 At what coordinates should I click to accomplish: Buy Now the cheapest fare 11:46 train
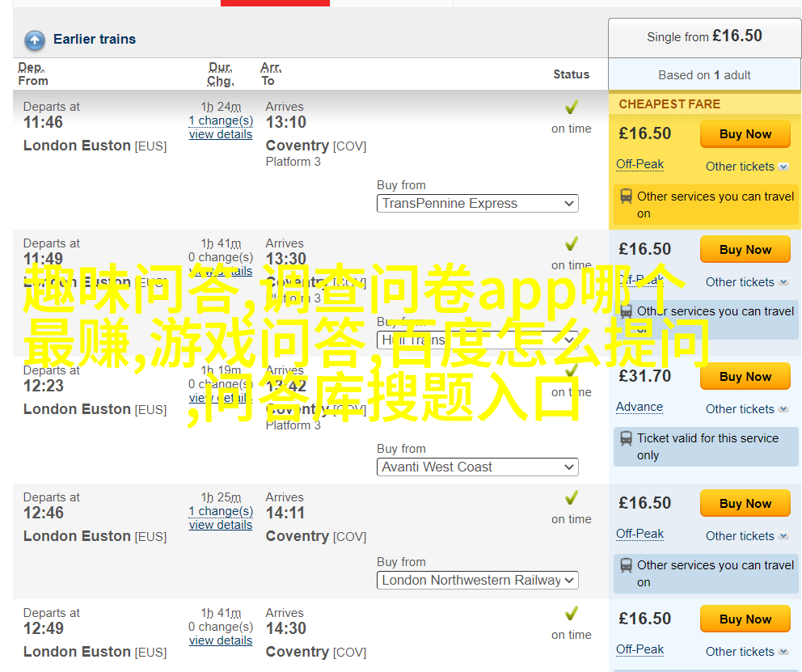pos(745,134)
